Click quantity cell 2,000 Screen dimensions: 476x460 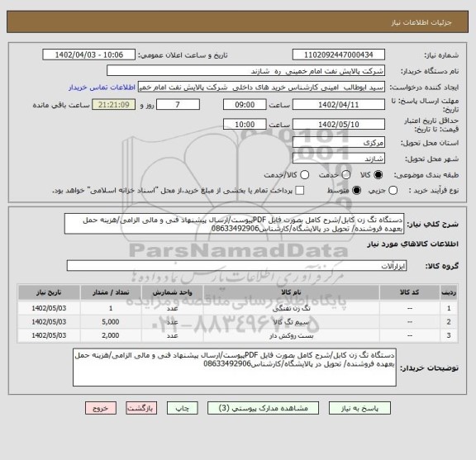point(111,335)
